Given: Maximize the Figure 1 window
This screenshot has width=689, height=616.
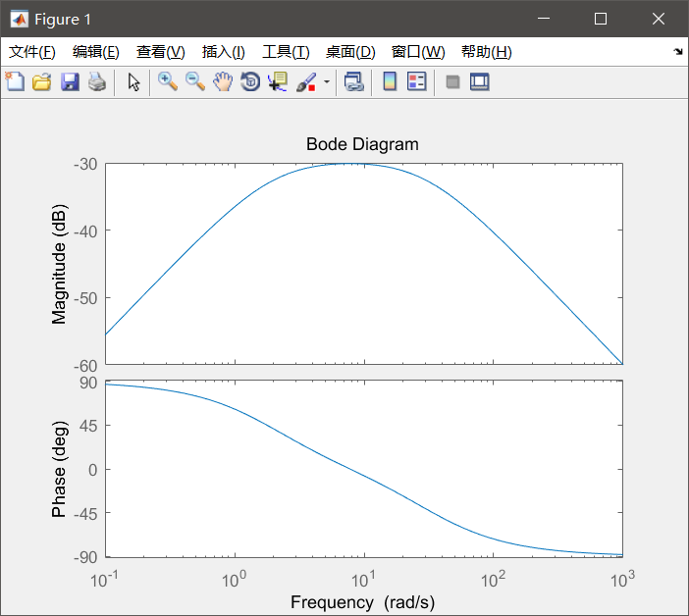Looking at the screenshot, I should (601, 19).
